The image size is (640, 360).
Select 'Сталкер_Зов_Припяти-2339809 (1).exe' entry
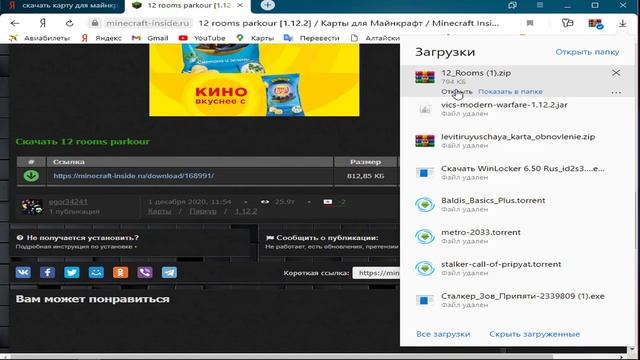[x=518, y=300]
